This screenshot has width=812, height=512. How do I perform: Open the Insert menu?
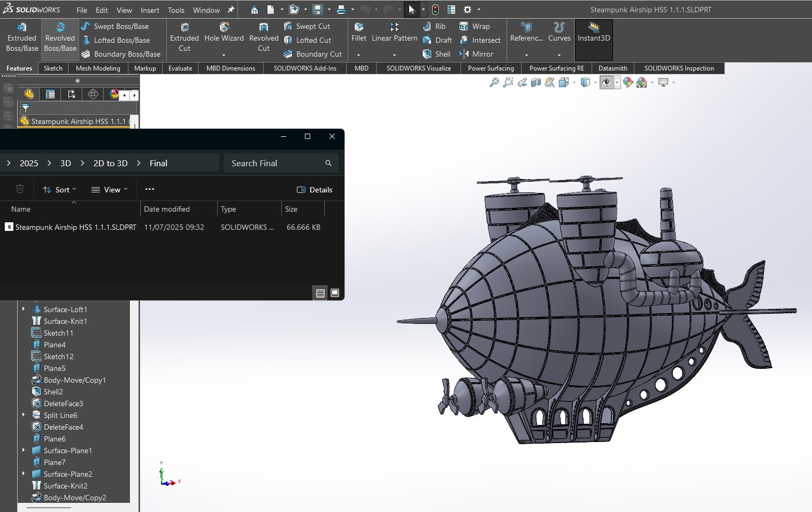[150, 10]
